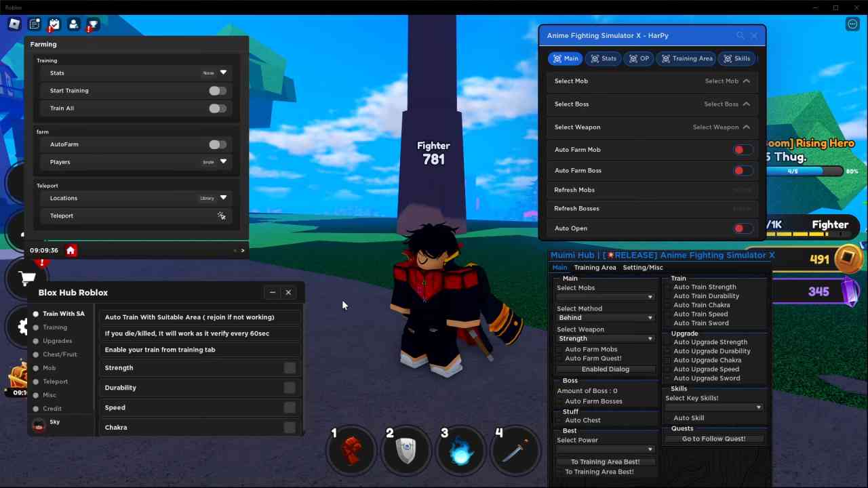Select Teleport in Blox Hub sidebar

coord(55,382)
